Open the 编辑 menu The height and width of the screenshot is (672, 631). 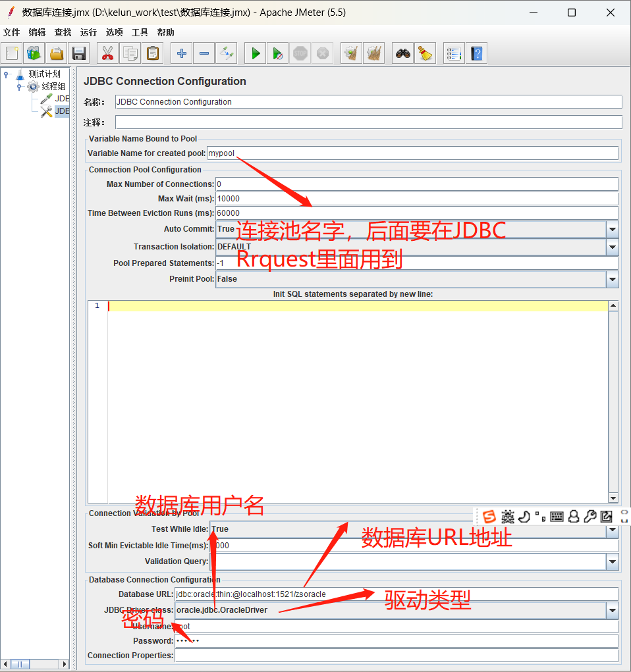[x=38, y=32]
